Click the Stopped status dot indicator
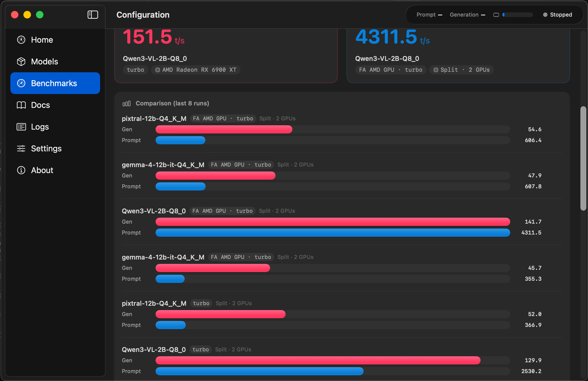The height and width of the screenshot is (381, 588). [x=545, y=15]
